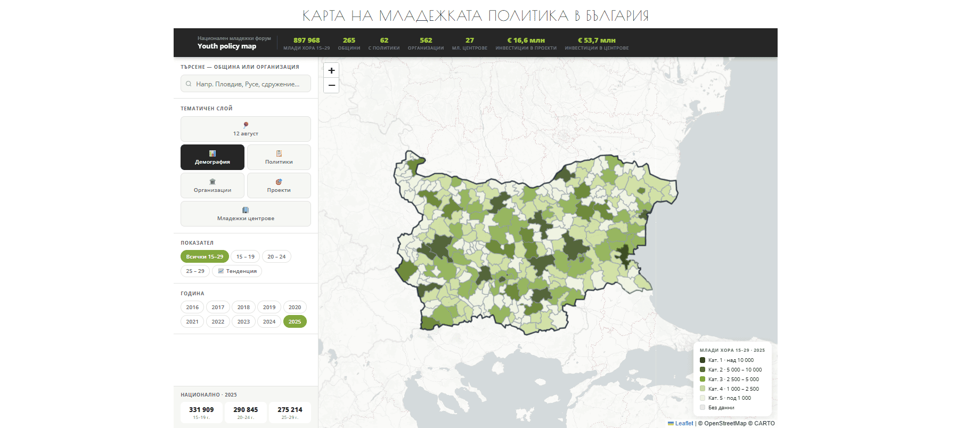Click the Кат. 5 под 1 000 swatch

pyautogui.click(x=703, y=398)
